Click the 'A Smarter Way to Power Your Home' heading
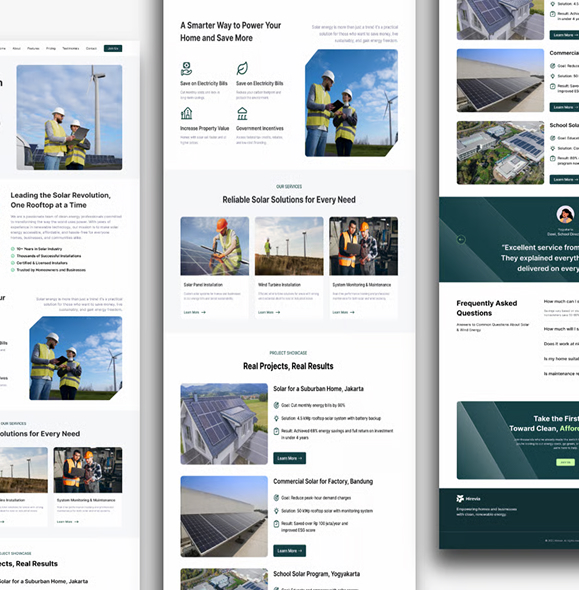The image size is (579, 590). click(231, 32)
